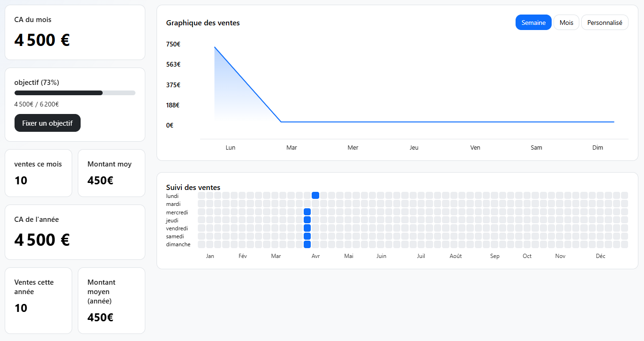
Task: Click the sales line peak above Lun
Action: click(x=215, y=47)
